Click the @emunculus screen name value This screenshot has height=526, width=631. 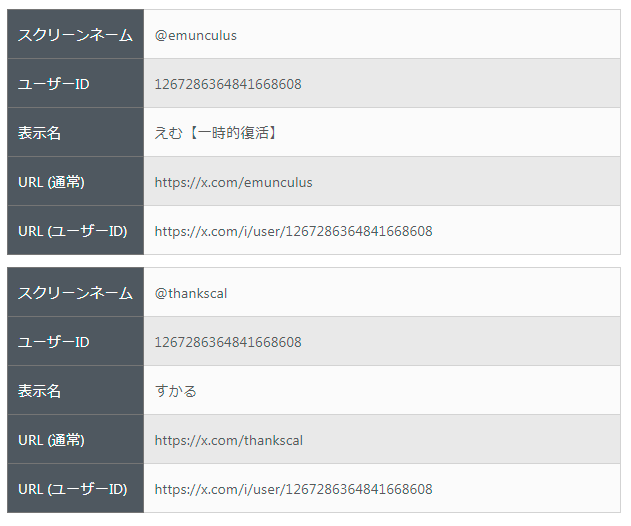(196, 35)
